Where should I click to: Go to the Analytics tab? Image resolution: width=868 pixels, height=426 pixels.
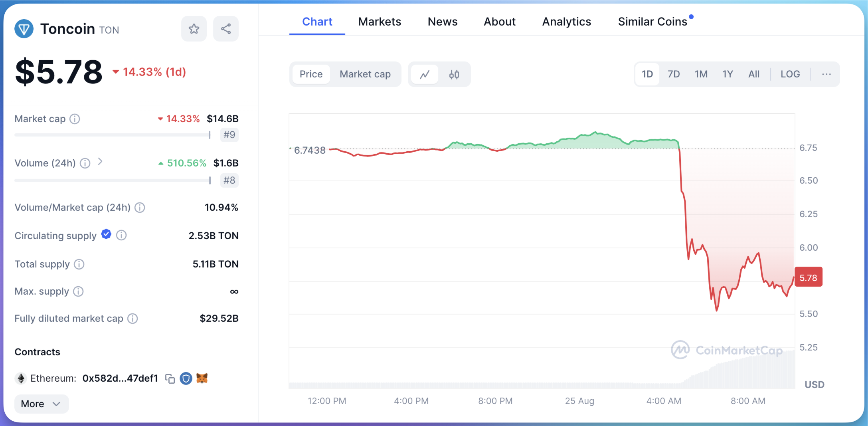click(x=567, y=22)
